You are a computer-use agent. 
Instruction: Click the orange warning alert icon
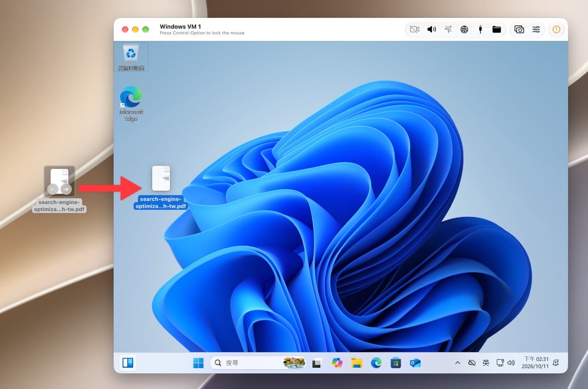556,29
